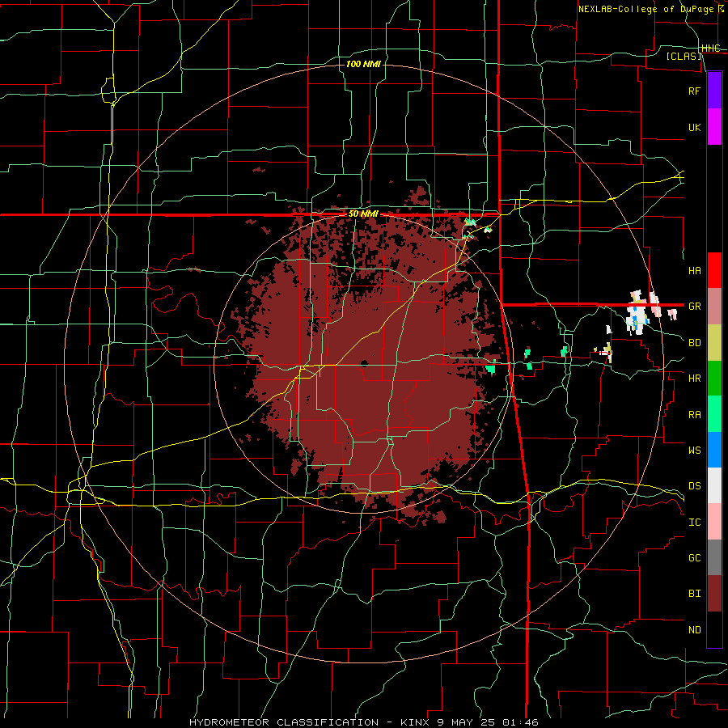Select the dusty-pink GR legend swatch

[x=714, y=307]
